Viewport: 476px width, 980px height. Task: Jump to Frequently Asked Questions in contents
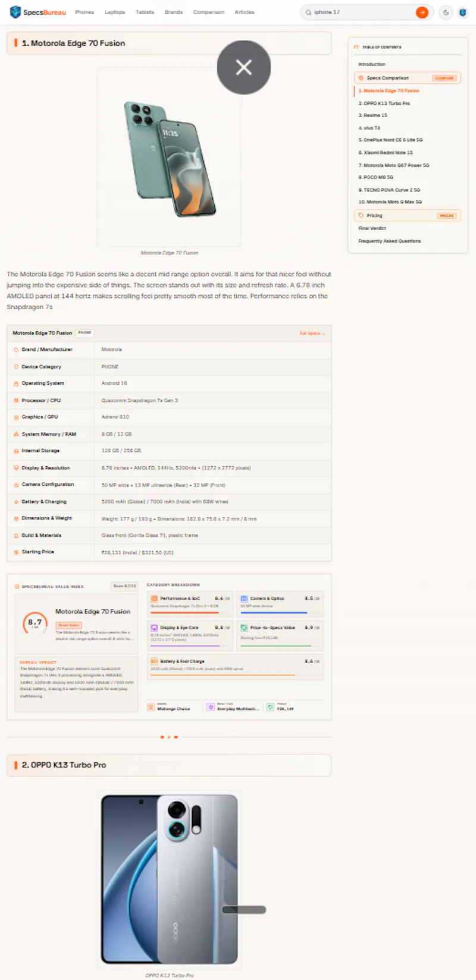[x=390, y=241]
